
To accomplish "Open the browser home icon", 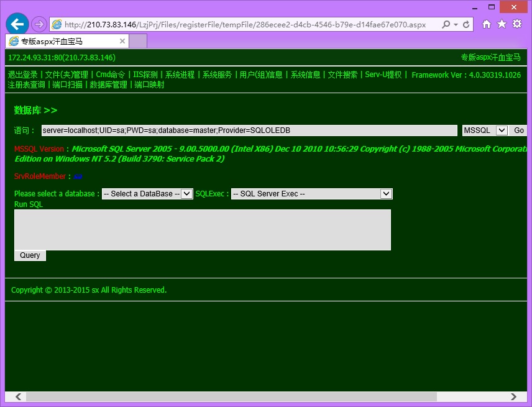I will (x=487, y=24).
